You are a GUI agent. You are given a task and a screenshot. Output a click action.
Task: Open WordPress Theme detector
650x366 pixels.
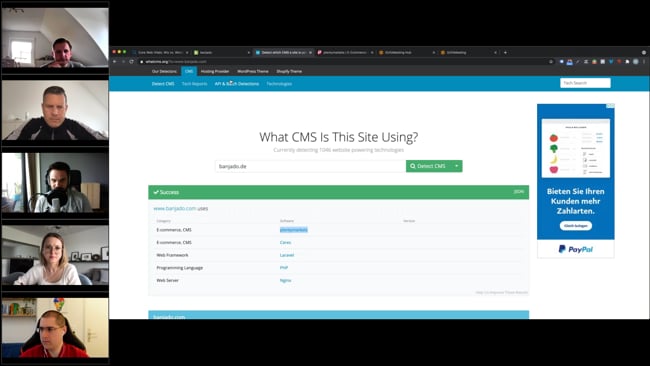[253, 71]
